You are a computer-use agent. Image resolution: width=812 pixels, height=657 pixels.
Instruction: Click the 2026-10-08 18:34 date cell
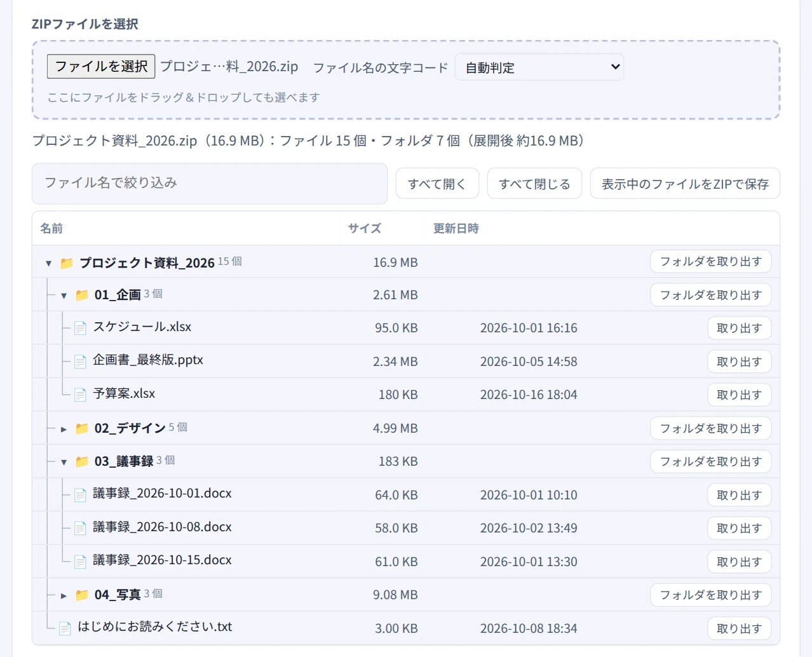point(529,628)
